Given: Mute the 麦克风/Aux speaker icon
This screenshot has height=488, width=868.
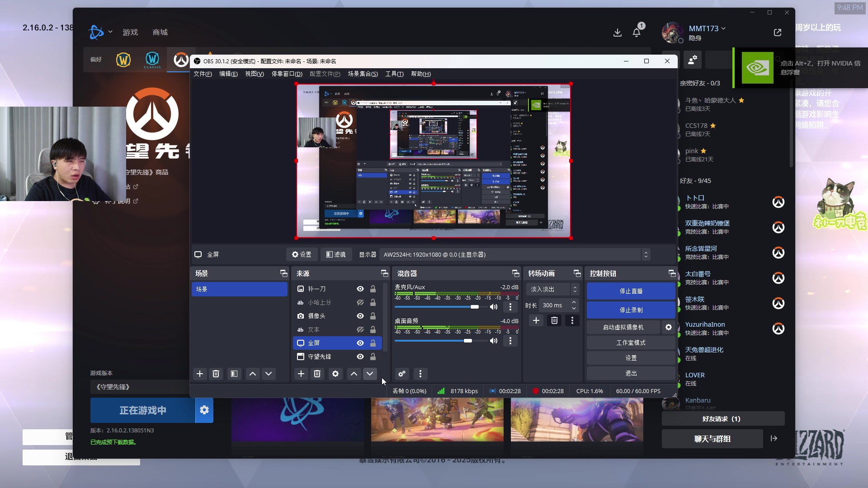Looking at the screenshot, I should coord(494,307).
